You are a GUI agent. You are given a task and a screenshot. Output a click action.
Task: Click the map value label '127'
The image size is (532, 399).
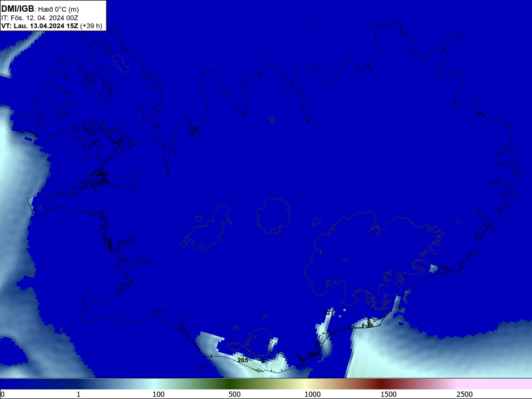click(x=328, y=313)
